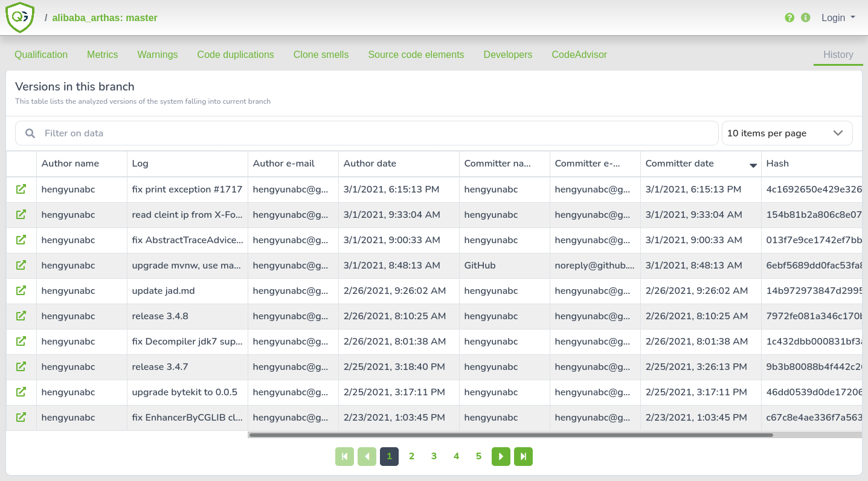Screen dimensions: 868x481
Task: Switch to the Developers tab
Action: point(508,54)
